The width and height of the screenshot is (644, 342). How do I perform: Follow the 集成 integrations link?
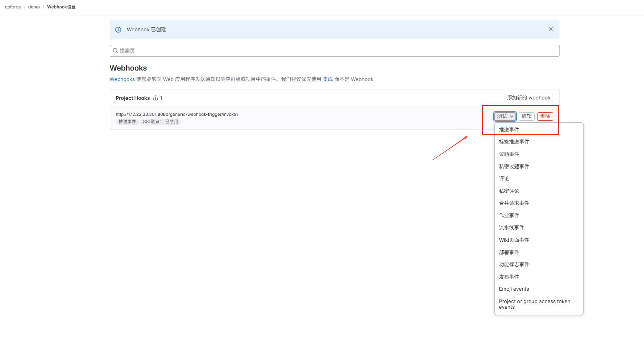point(328,79)
